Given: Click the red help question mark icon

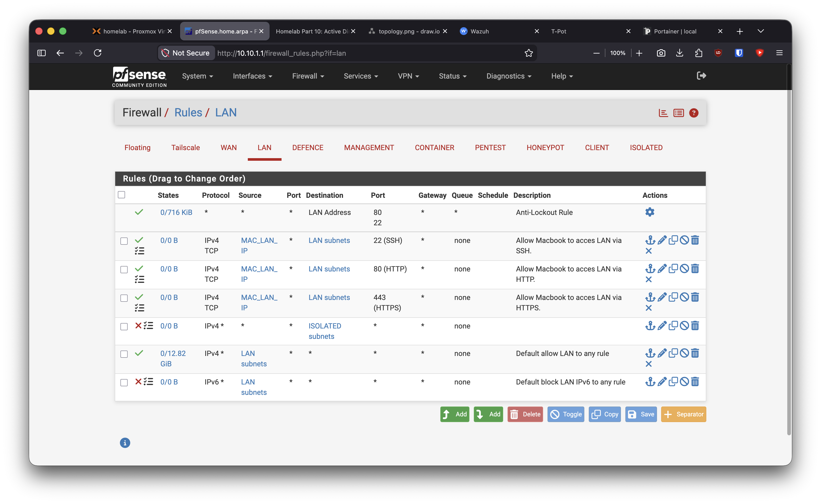Looking at the screenshot, I should pos(694,113).
